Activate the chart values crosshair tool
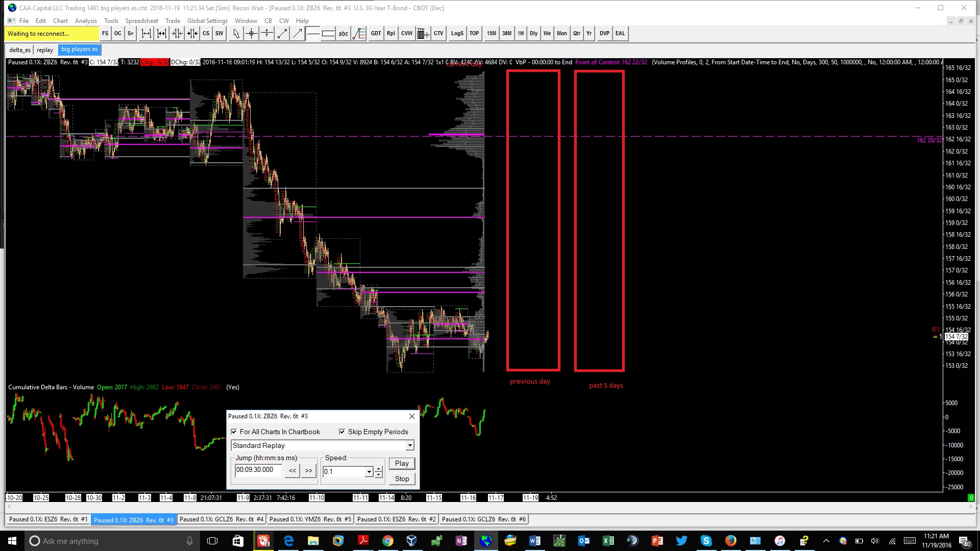The height and width of the screenshot is (551, 980). click(251, 34)
